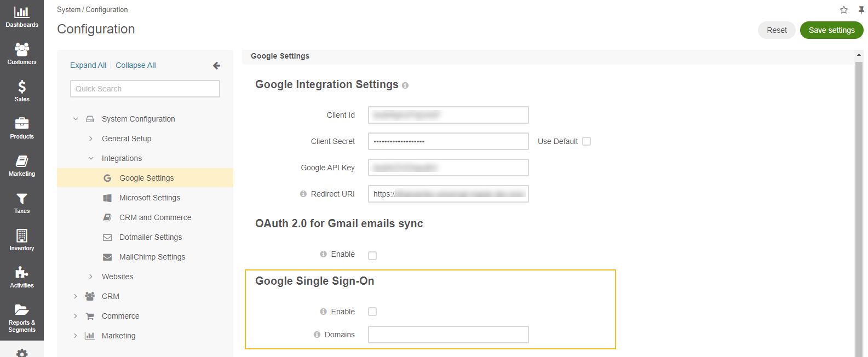Show info tooltip for Domains

317,335
